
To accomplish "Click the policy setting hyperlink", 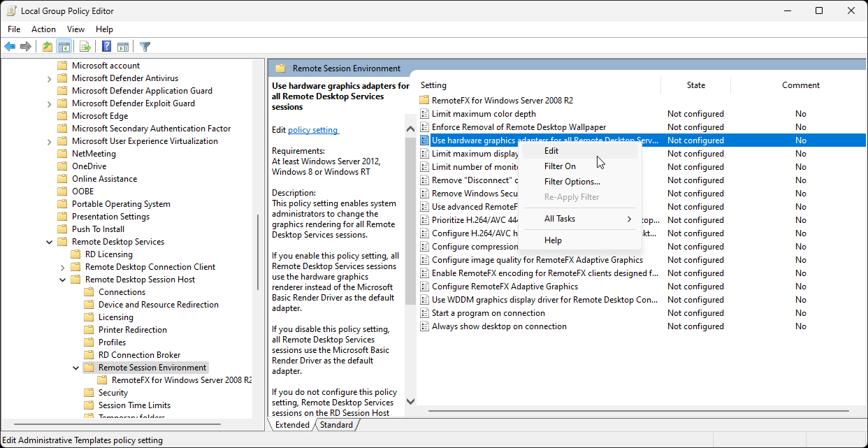I will pyautogui.click(x=313, y=129).
